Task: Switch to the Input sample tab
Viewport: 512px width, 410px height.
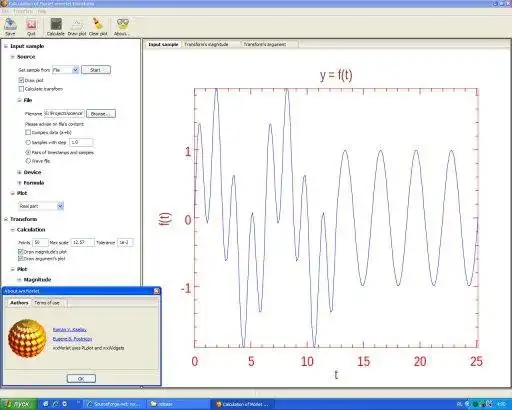Action: pos(163,44)
